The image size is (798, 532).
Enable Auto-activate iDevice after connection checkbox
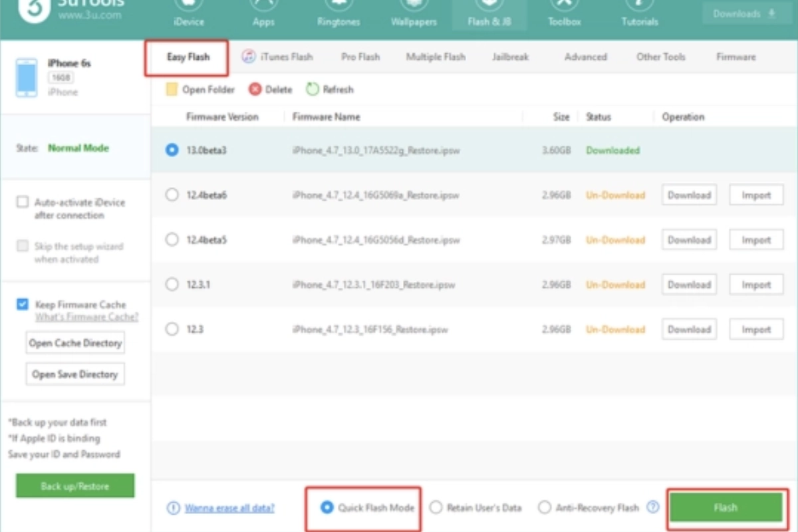[x=23, y=202]
